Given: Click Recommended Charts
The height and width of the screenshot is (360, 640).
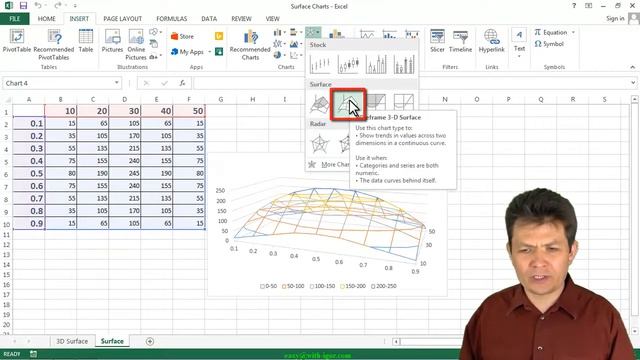Looking at the screenshot, I should click(x=250, y=45).
